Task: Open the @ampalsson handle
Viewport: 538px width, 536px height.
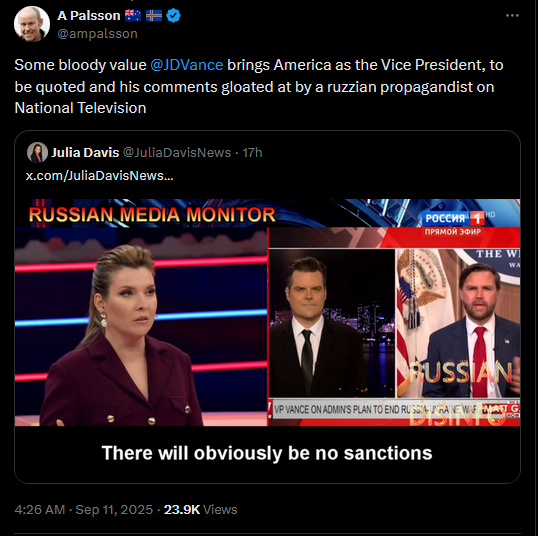Action: coord(97,34)
